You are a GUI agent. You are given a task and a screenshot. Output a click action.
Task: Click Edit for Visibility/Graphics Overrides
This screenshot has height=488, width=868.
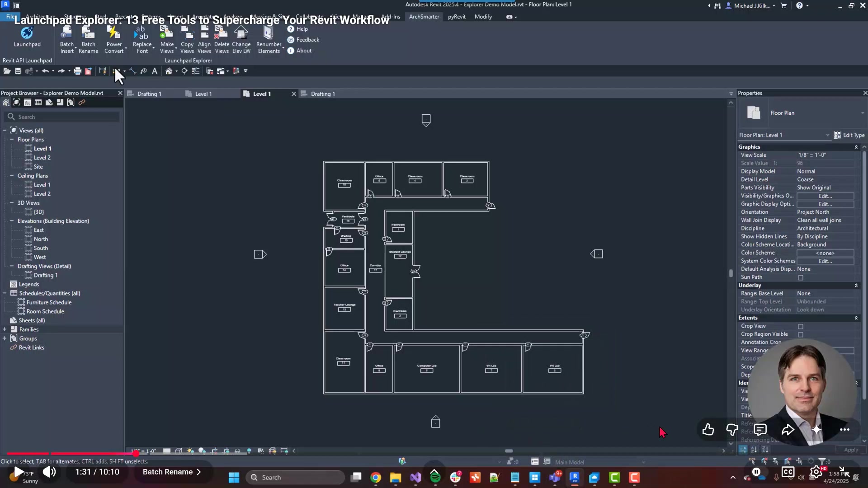[825, 196]
